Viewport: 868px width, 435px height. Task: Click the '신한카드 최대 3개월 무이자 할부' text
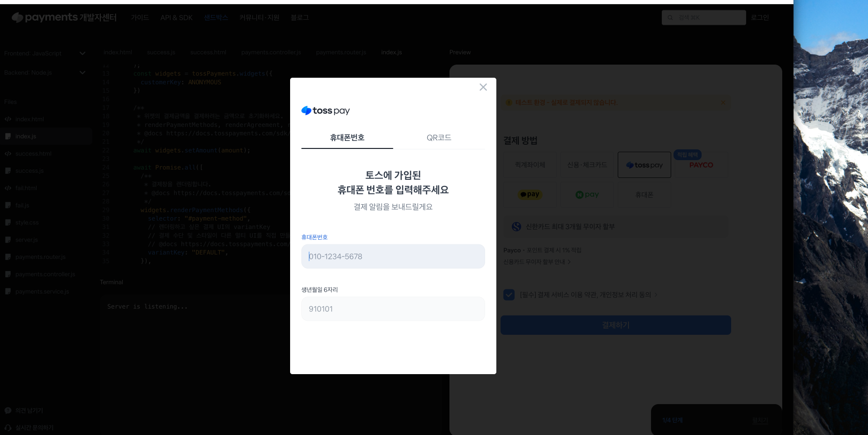point(570,227)
